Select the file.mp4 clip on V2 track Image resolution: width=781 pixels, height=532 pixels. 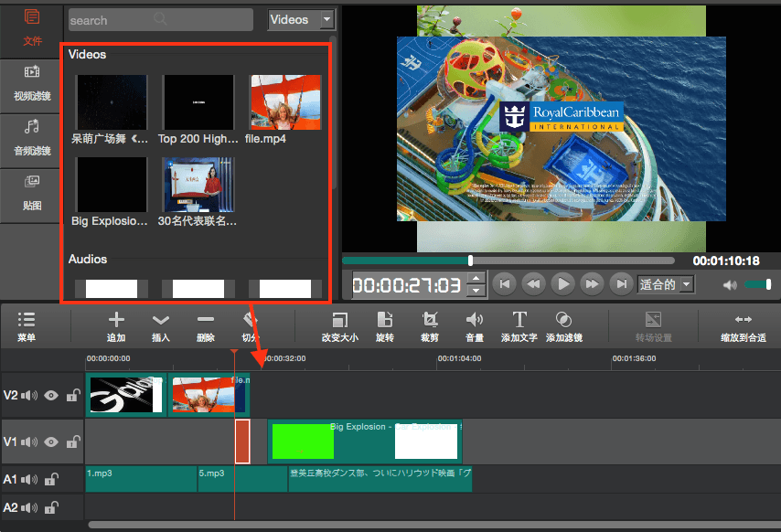point(209,395)
